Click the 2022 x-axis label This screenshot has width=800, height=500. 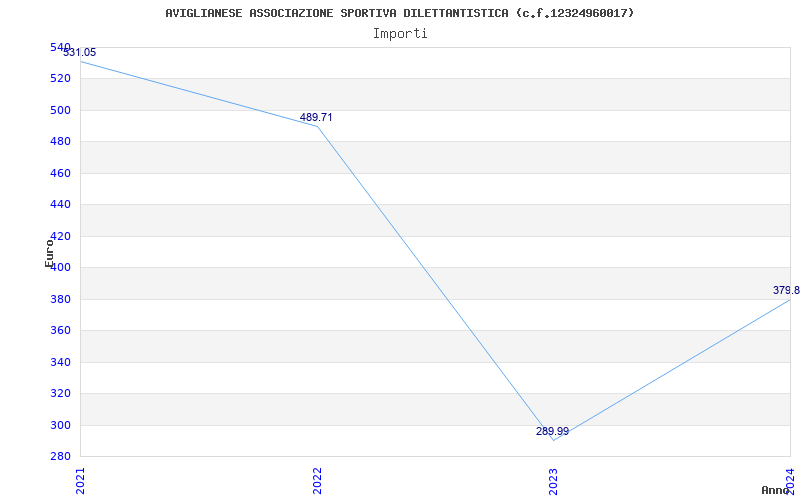click(x=317, y=481)
